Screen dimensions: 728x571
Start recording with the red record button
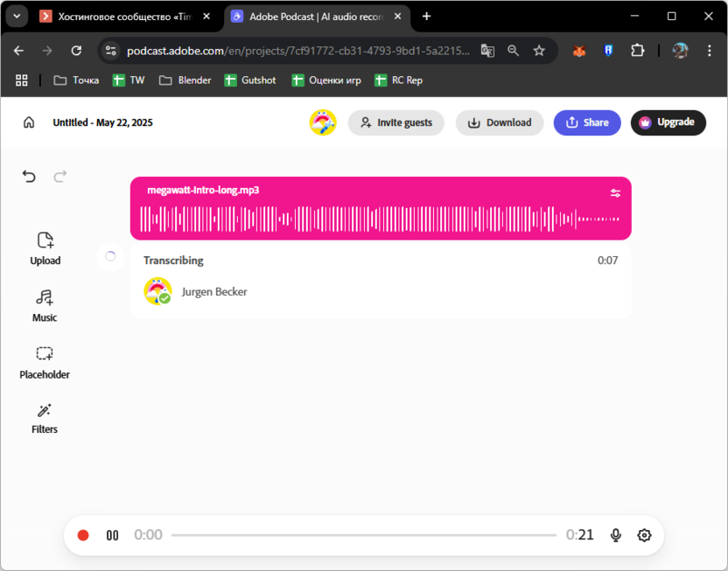click(83, 535)
